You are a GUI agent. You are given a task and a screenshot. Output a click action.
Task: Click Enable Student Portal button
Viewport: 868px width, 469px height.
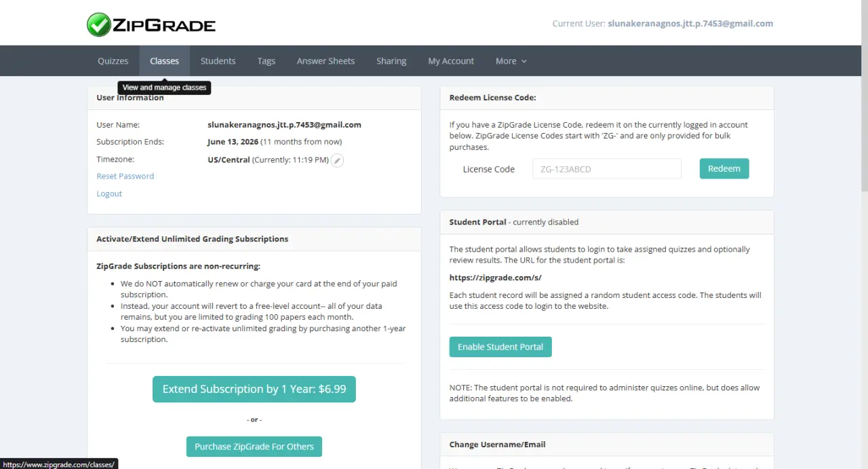point(500,347)
